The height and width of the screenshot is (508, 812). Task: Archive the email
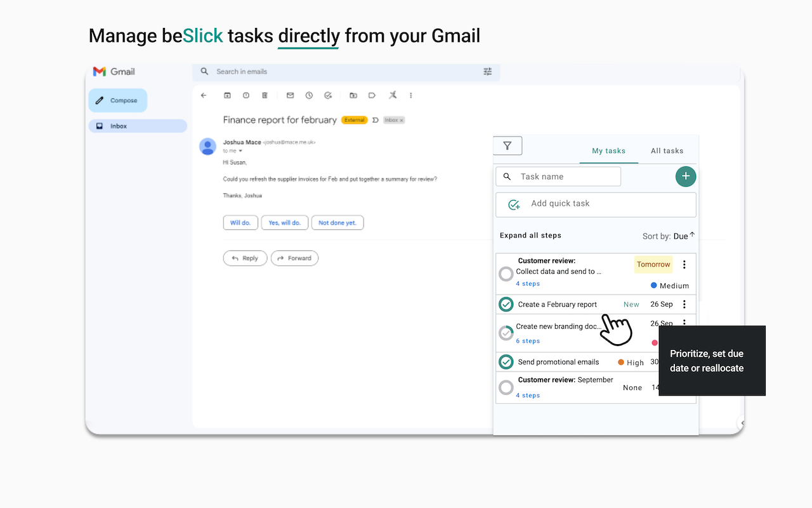coord(227,95)
